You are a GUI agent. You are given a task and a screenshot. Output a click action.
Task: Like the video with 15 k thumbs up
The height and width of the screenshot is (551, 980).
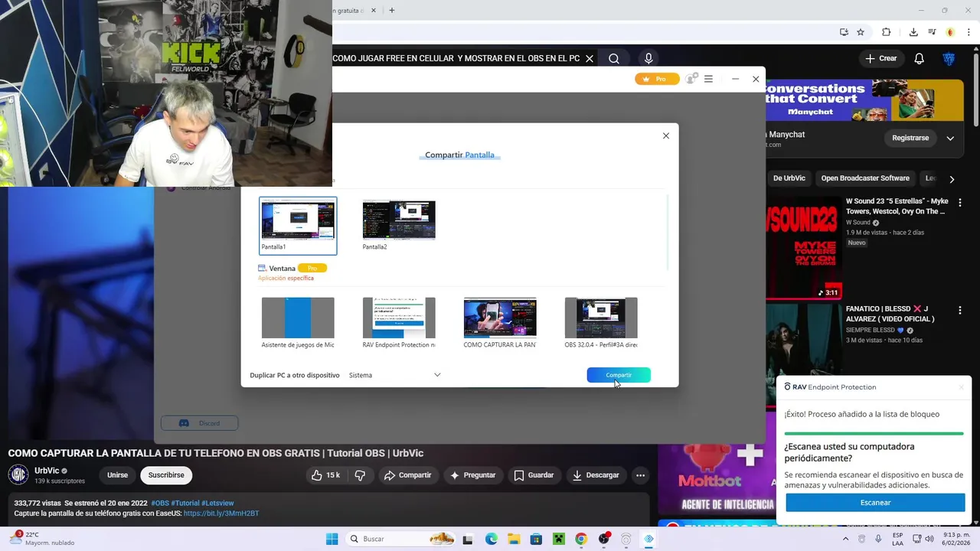click(x=325, y=475)
